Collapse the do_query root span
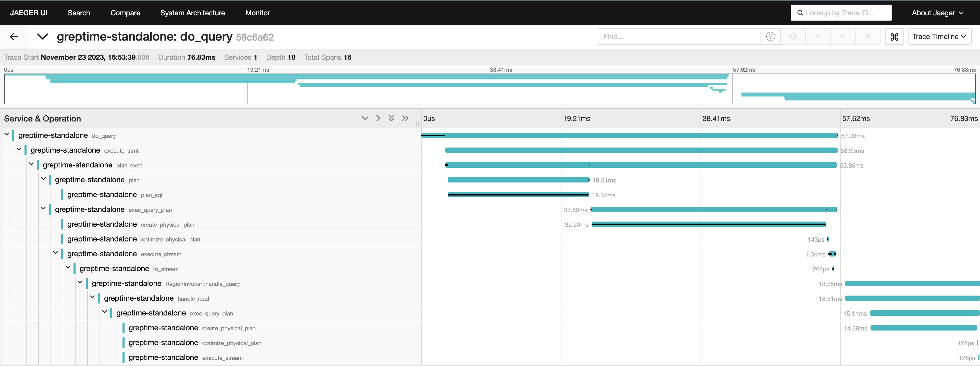This screenshot has width=980, height=366. (x=7, y=134)
